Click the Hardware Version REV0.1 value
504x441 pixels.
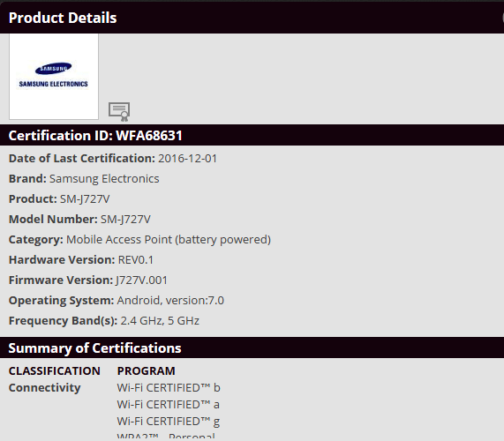[x=136, y=260]
